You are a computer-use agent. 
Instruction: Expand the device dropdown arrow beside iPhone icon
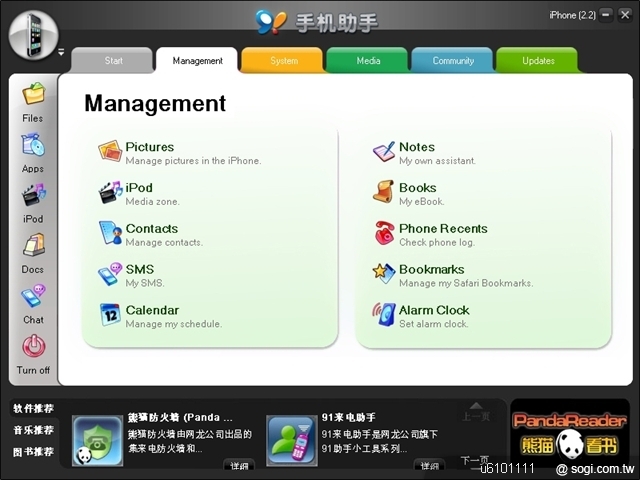[x=61, y=52]
